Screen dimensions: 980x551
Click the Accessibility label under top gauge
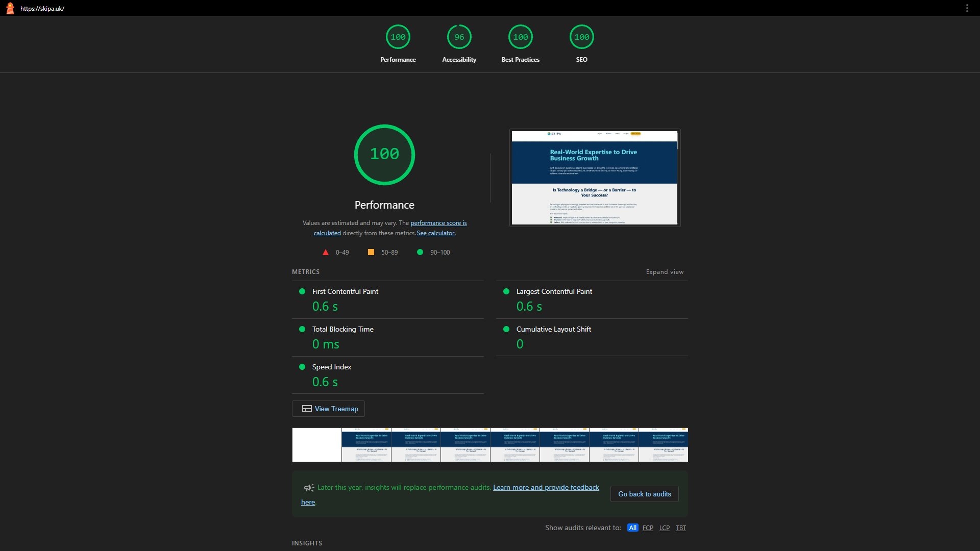click(459, 60)
